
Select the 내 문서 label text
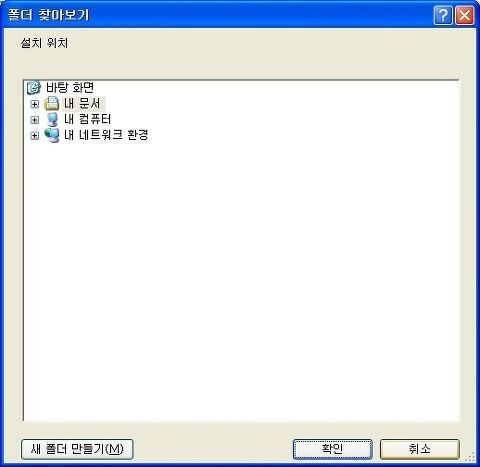[x=82, y=103]
